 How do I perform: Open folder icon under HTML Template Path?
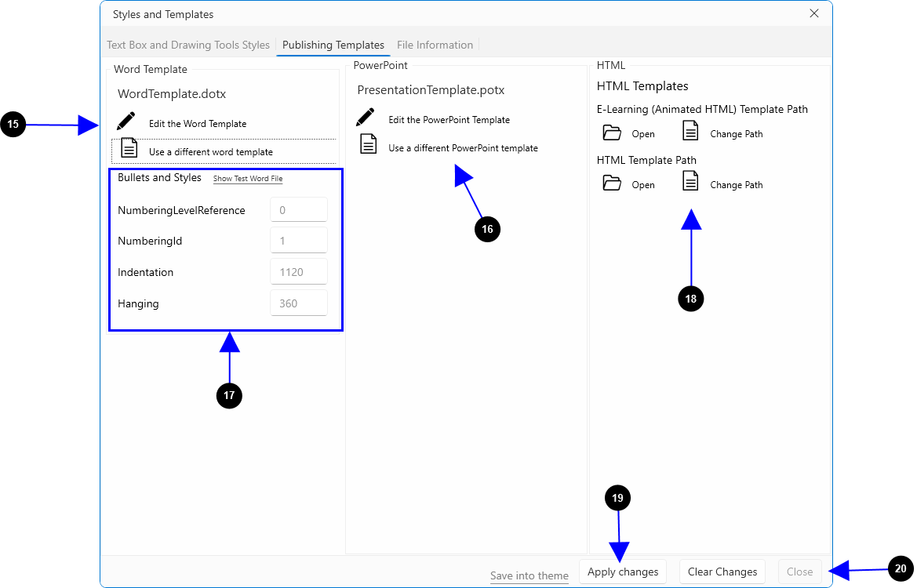(x=612, y=183)
